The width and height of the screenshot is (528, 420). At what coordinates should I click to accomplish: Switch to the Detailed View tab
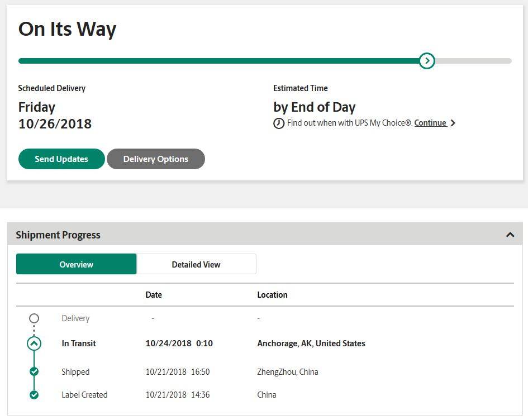point(196,264)
